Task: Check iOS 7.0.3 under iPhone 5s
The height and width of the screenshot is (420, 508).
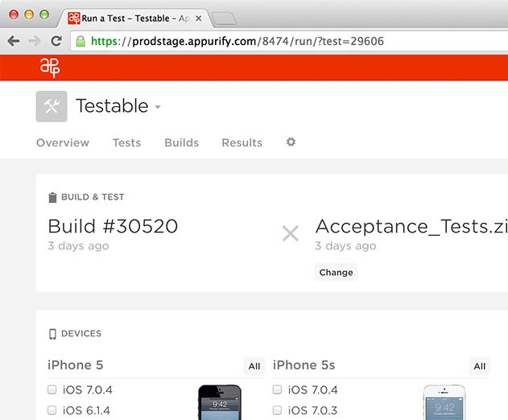Action: pos(277,410)
